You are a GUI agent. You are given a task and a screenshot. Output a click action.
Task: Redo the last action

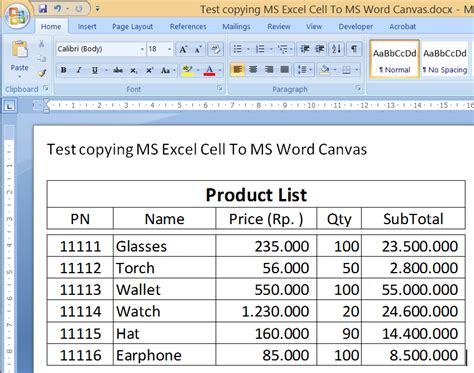[79, 9]
